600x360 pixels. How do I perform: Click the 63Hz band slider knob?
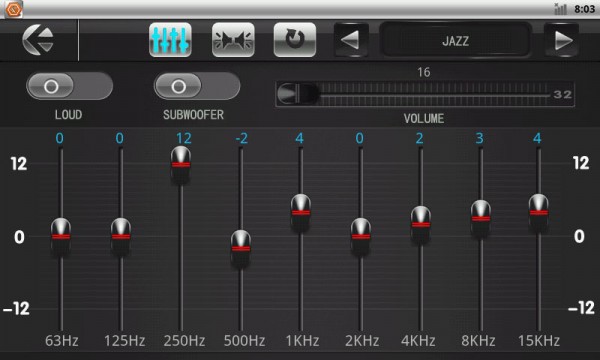pos(61,236)
